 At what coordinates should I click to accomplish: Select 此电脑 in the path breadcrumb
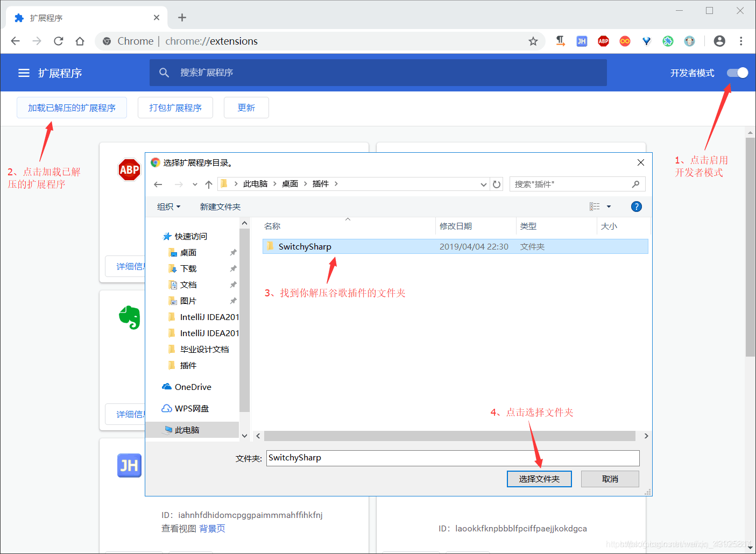[x=255, y=184]
